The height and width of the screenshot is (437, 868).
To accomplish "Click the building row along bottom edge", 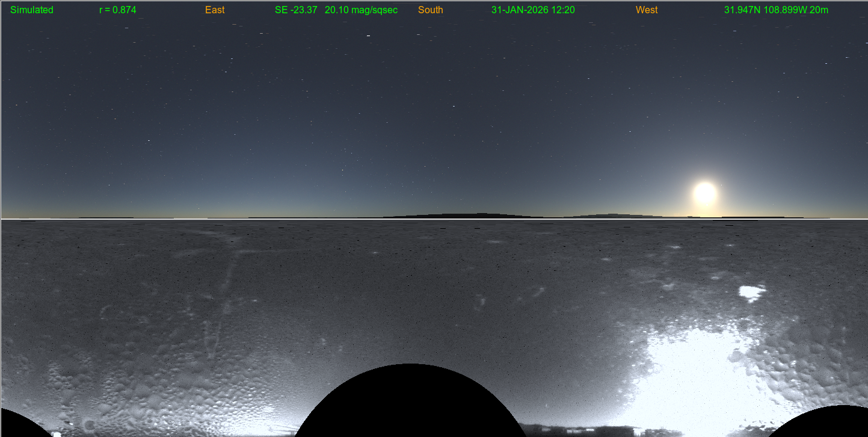I will (577, 430).
